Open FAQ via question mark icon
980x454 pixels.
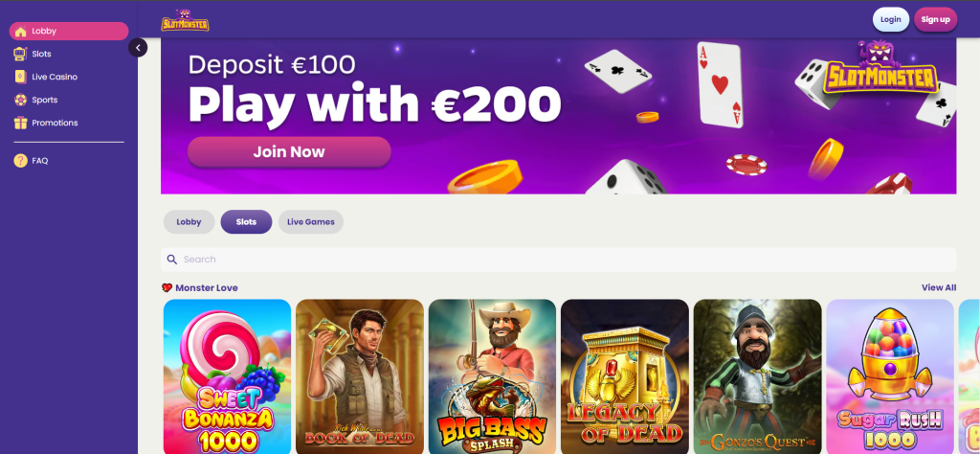pos(21,161)
